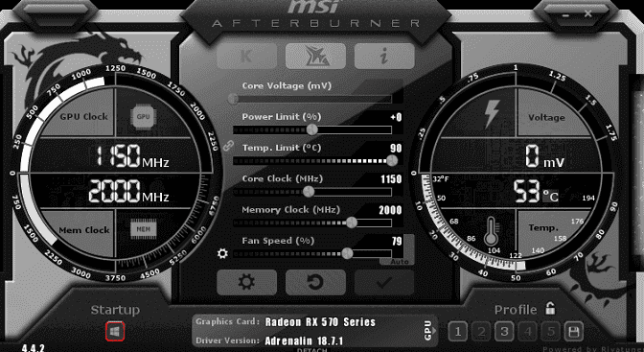Open fan speed gear settings icon

(x=222, y=253)
